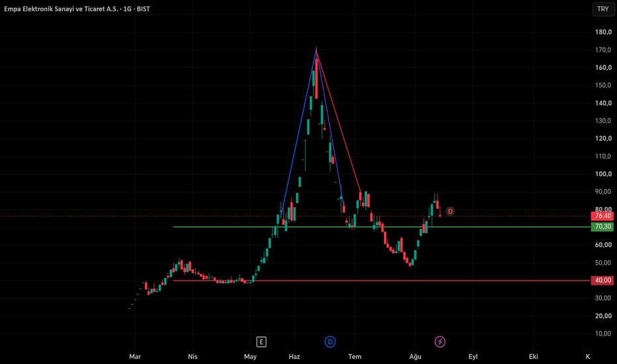The height and width of the screenshot is (364, 617).
Task: Click the earnings 'E' marker icon
Action: [x=261, y=342]
